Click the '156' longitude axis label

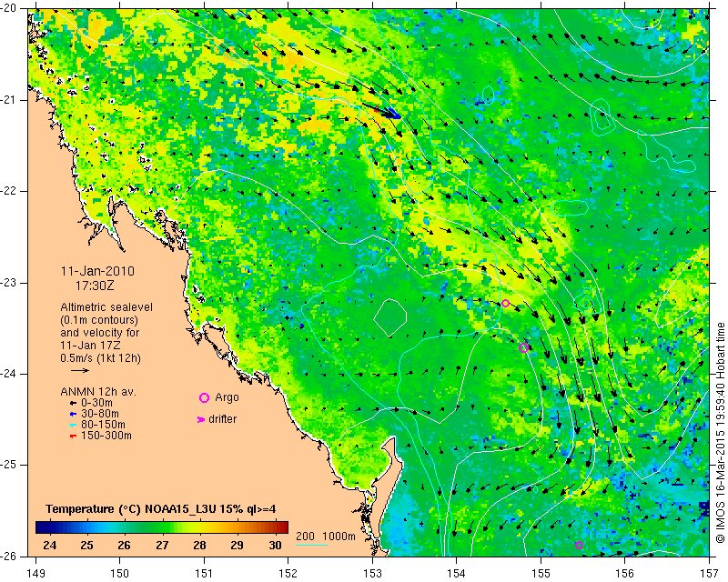(625, 574)
